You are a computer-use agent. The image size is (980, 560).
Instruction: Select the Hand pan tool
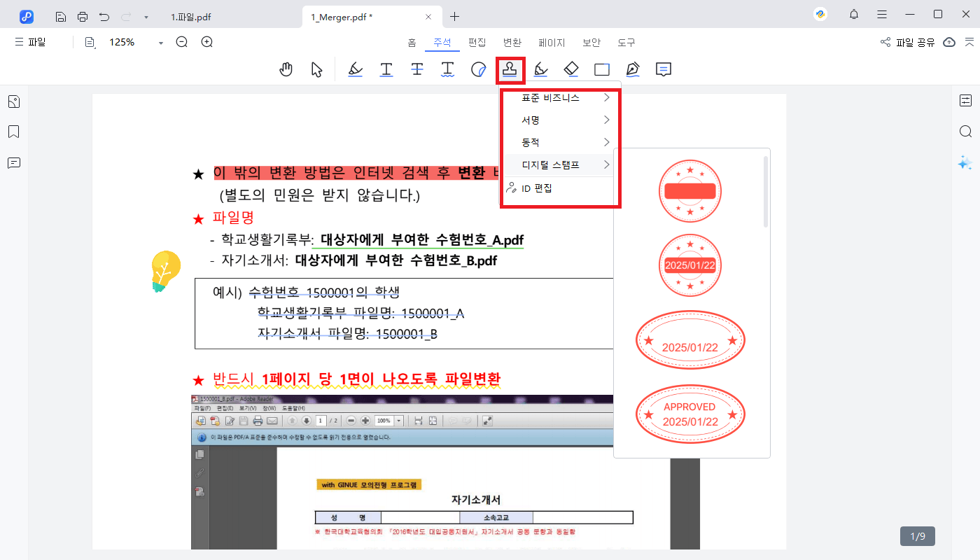286,69
